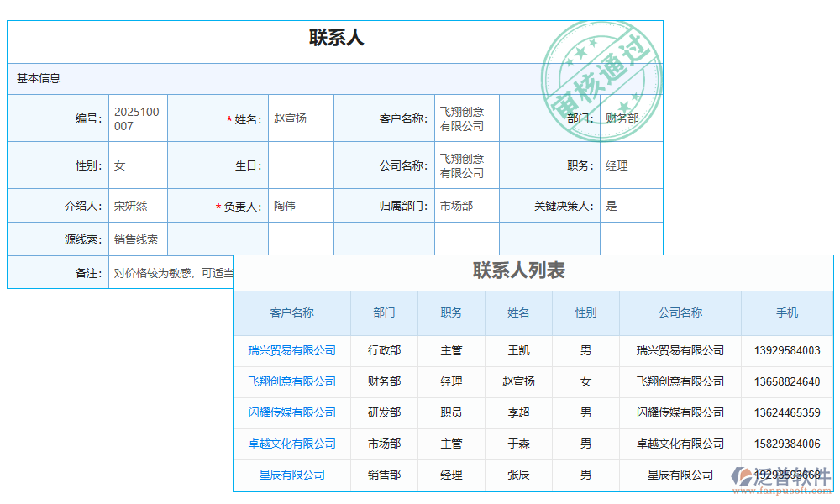Screen dimensions: 840x504
Task: Click the empty 生日 birthday field
Action: (301, 165)
